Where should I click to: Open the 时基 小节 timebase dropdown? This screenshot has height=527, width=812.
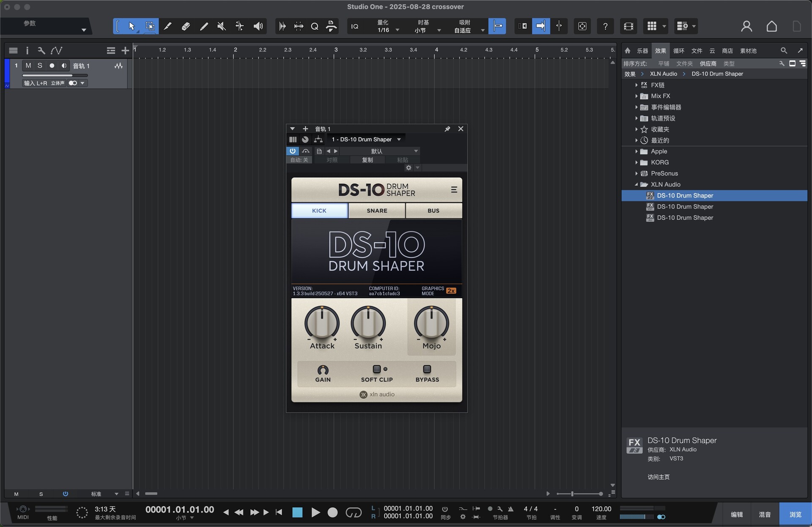[428, 26]
